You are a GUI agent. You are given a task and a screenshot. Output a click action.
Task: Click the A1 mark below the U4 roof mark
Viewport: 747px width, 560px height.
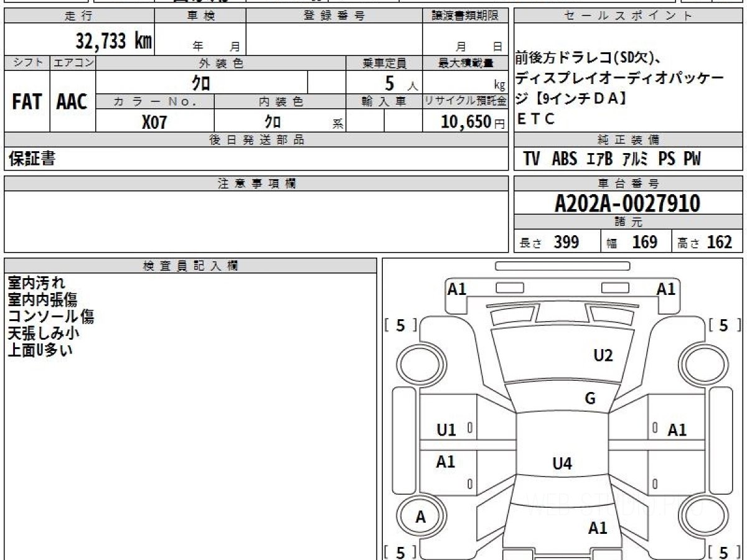[x=598, y=528]
